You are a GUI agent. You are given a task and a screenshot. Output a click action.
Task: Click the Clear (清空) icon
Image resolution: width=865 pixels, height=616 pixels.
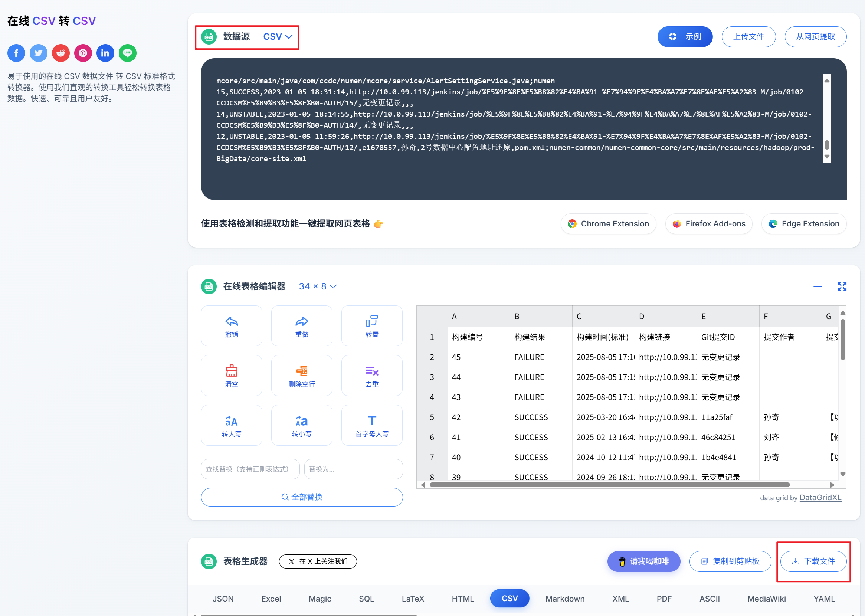click(231, 376)
